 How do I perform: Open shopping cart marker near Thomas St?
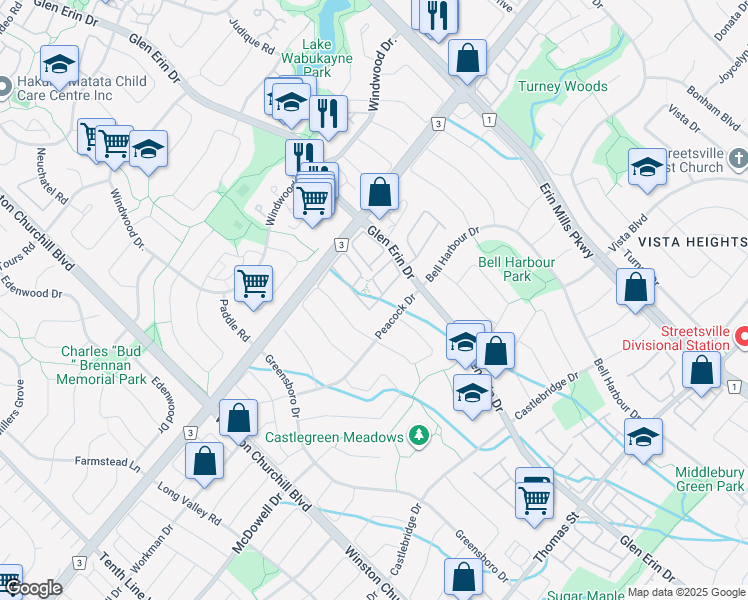pos(534,502)
